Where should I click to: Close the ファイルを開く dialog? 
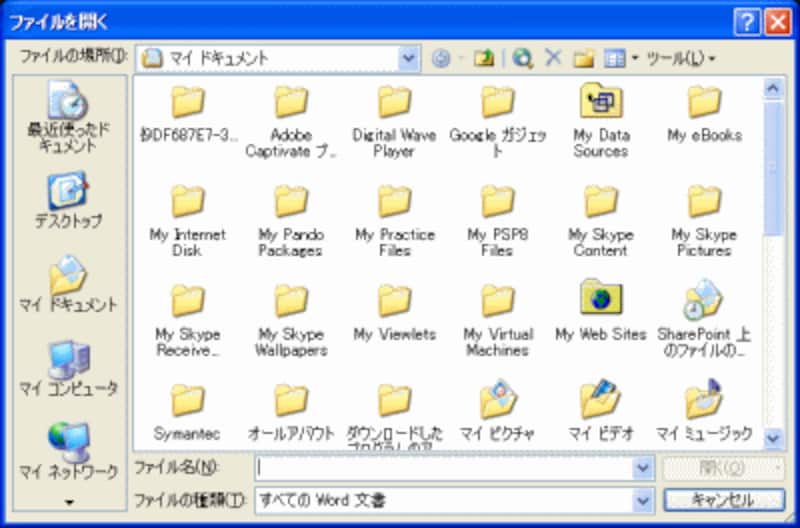pos(778,22)
